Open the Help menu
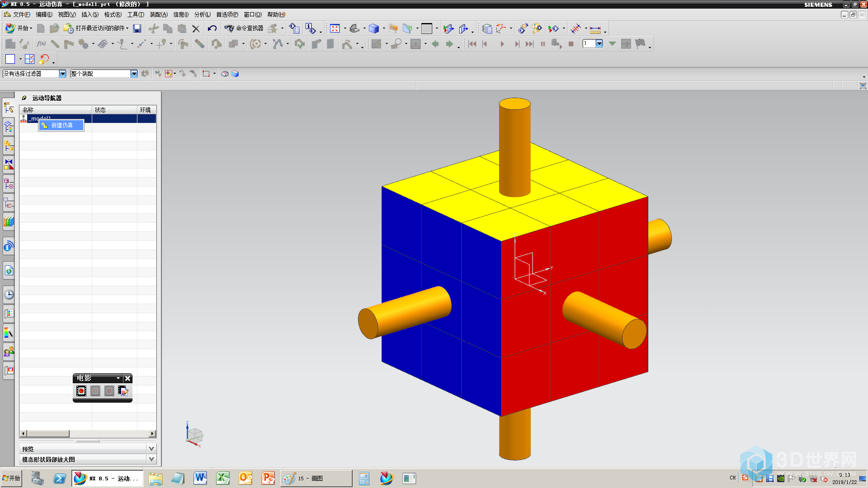 click(x=276, y=14)
